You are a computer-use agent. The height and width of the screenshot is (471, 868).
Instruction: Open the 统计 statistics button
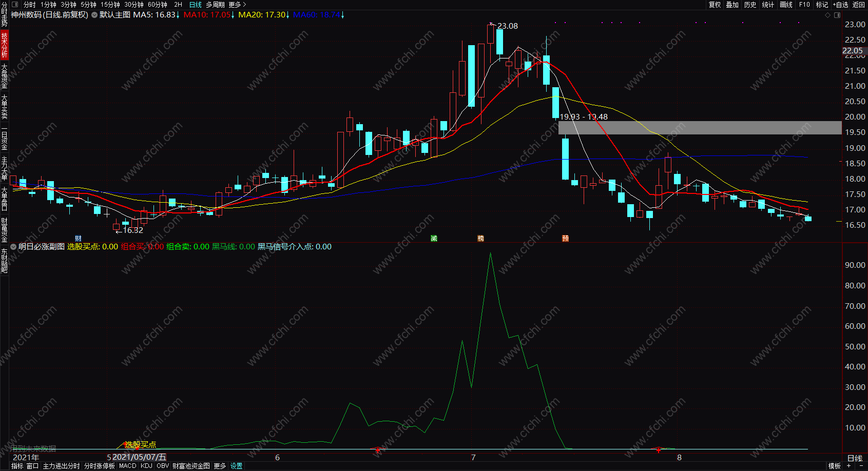(768, 5)
